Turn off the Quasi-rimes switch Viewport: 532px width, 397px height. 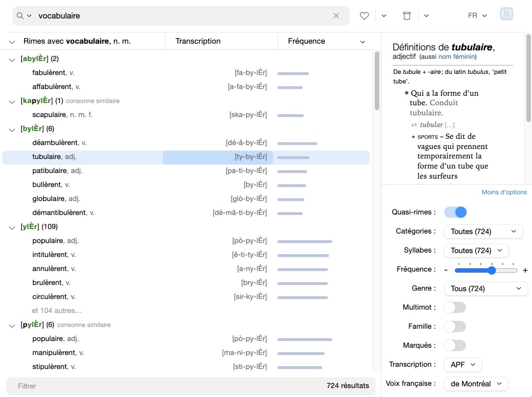coord(455,212)
